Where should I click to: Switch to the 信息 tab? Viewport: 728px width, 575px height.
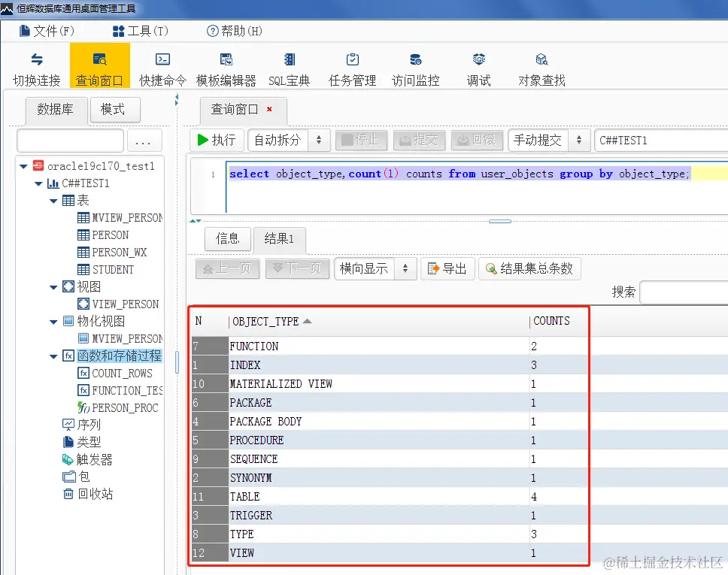[x=227, y=239]
